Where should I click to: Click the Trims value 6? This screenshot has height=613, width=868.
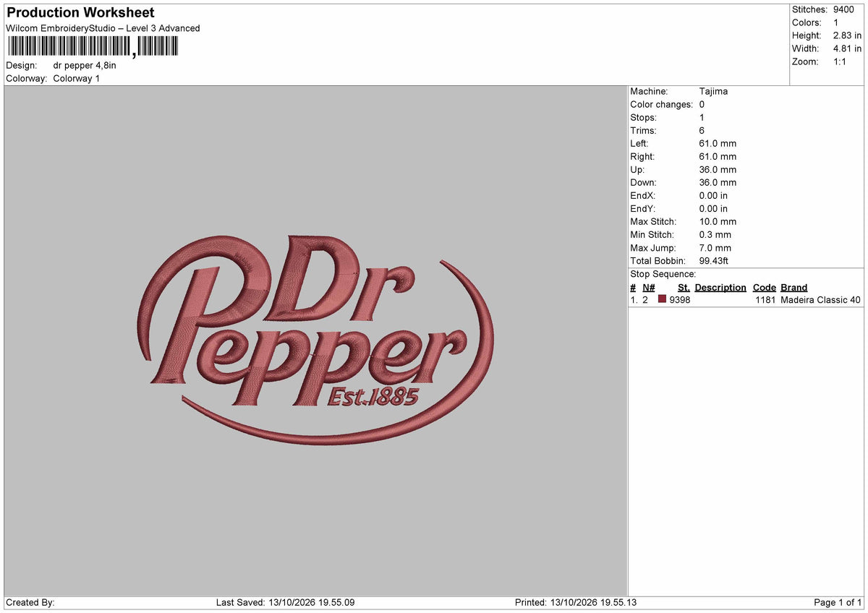coord(702,130)
